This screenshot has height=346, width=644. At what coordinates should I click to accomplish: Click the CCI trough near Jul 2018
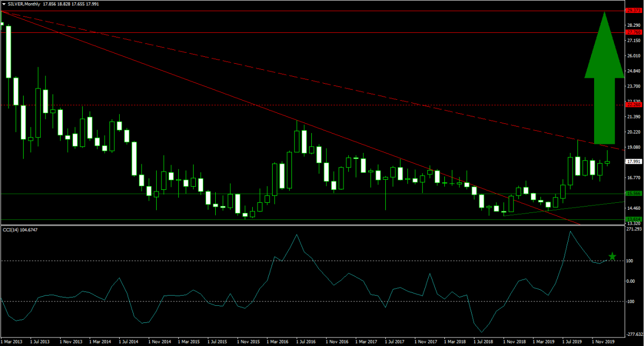click(482, 332)
